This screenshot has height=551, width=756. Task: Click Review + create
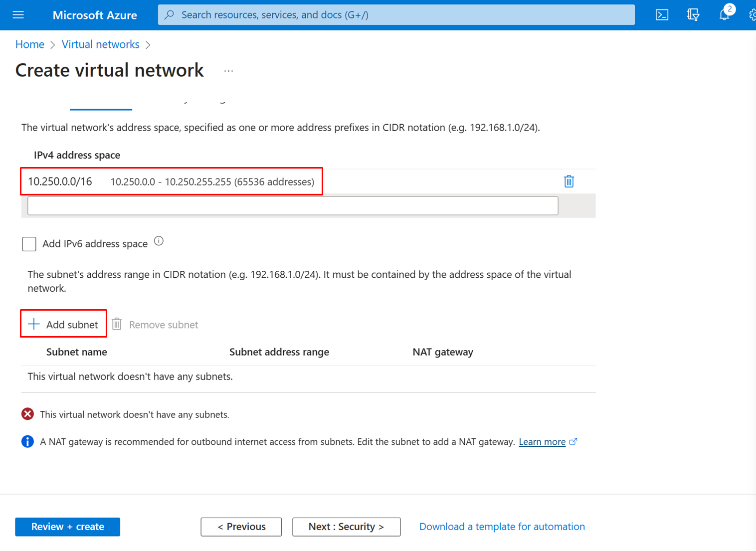67,527
